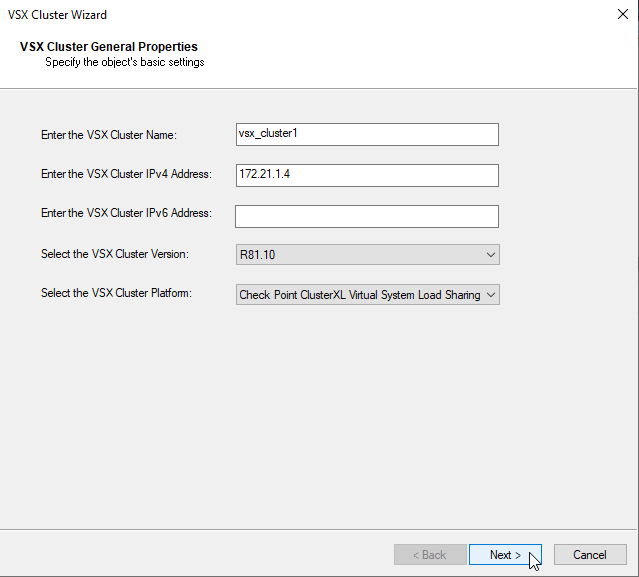
Task: Click the 'VSX Cluster Wizard' window title
Action: point(57,15)
